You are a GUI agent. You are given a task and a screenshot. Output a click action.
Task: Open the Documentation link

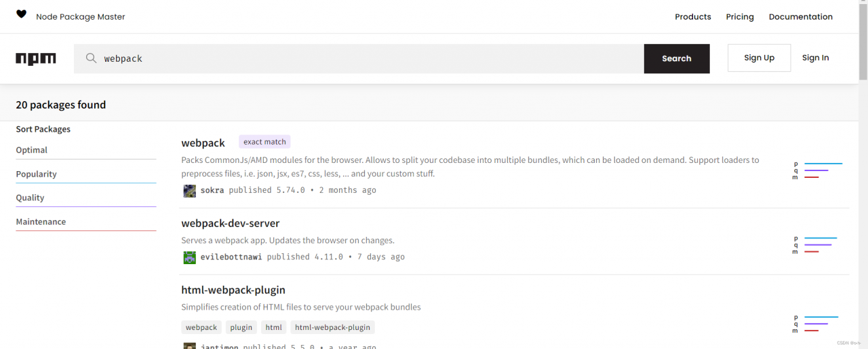point(801,17)
